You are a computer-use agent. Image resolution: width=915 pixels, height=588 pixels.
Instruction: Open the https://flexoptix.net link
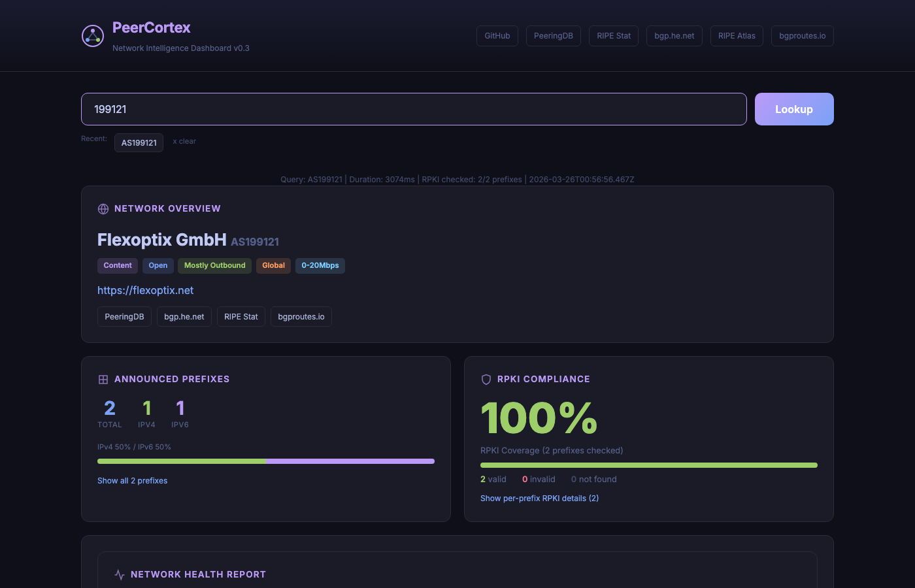(145, 290)
